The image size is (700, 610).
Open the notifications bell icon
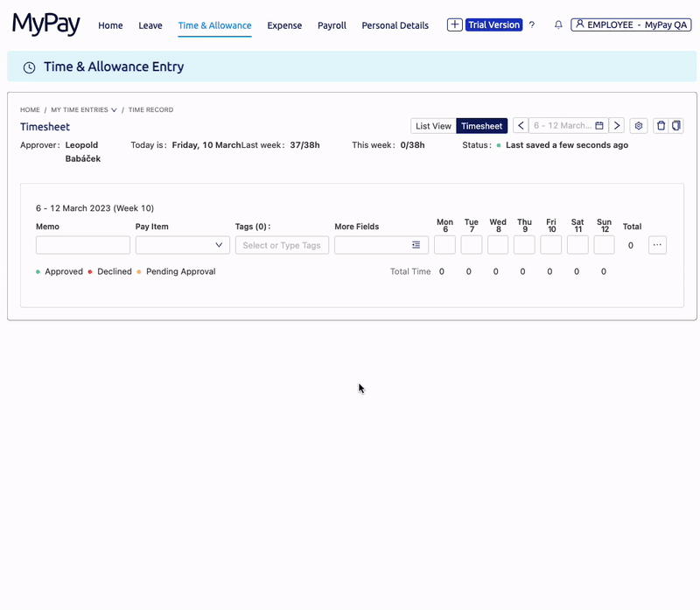558,25
